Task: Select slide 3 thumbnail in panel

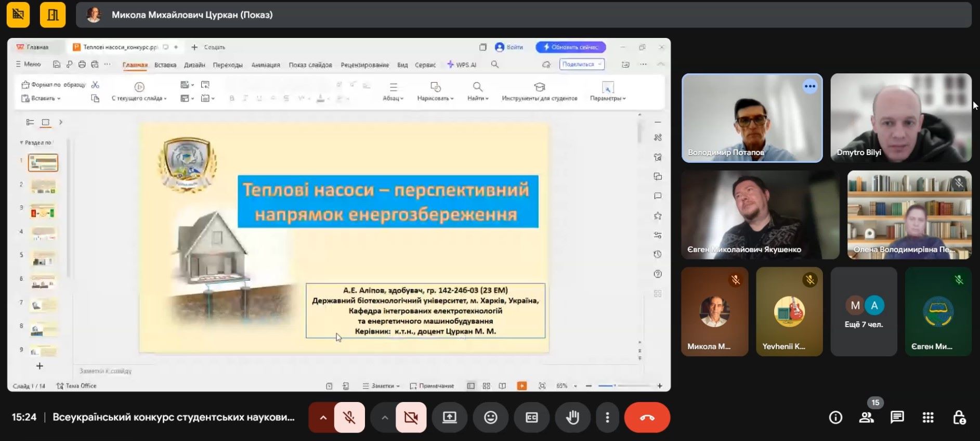Action: (43, 211)
